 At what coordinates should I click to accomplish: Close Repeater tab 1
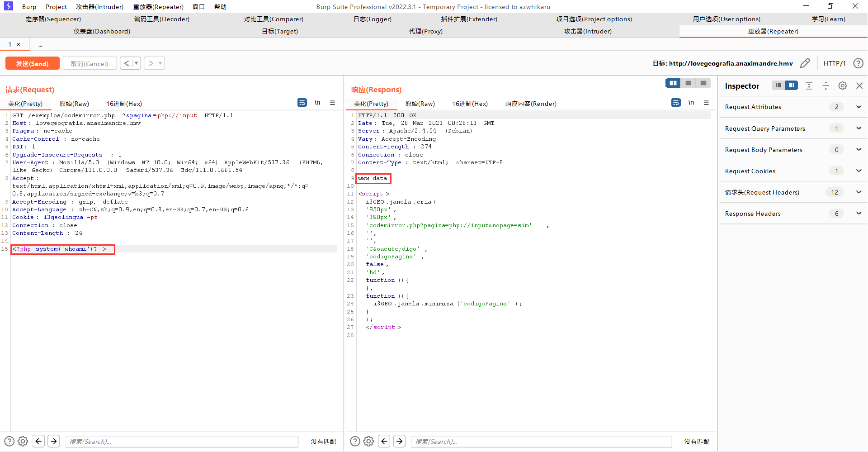click(19, 44)
